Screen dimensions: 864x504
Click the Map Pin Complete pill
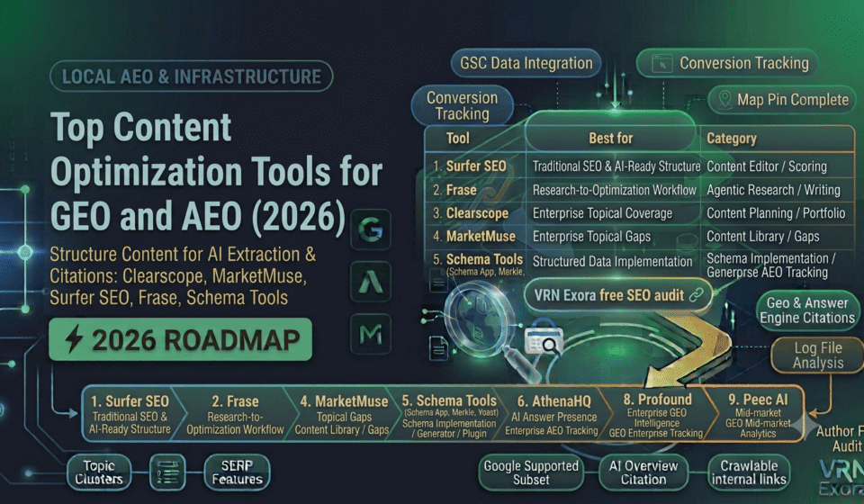click(x=782, y=100)
